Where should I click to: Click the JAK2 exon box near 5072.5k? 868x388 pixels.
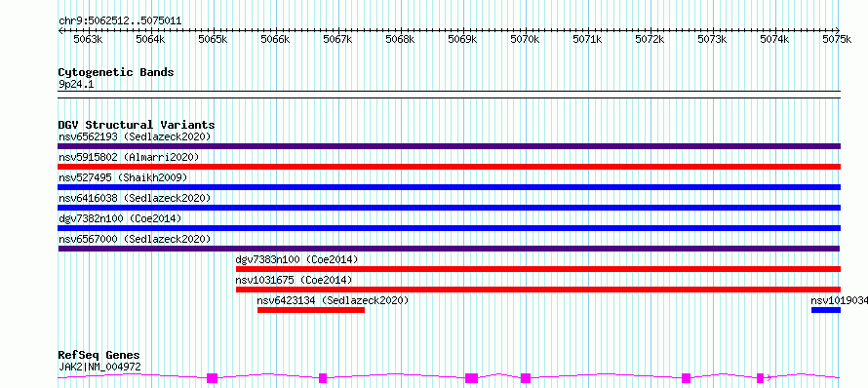[x=686, y=378]
